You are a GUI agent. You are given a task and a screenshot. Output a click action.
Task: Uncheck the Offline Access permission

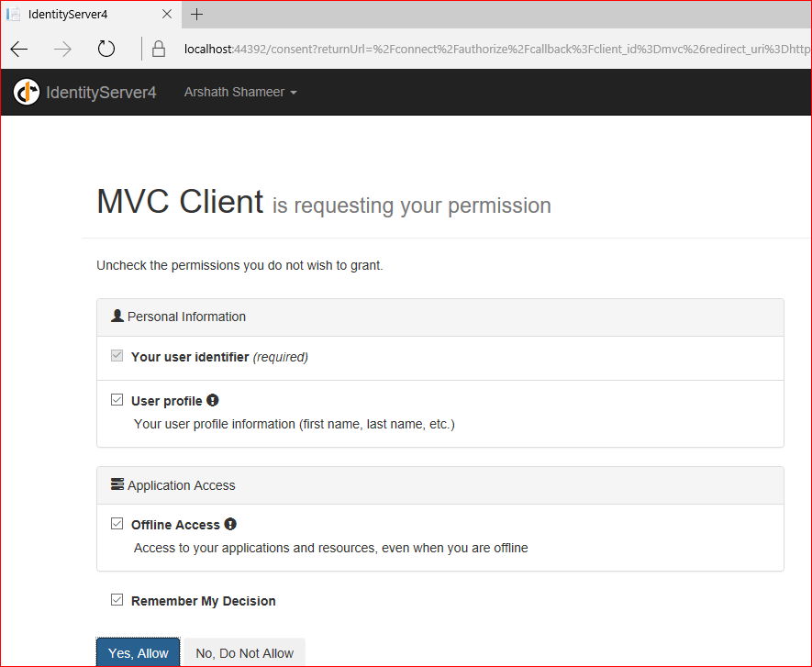(x=117, y=523)
